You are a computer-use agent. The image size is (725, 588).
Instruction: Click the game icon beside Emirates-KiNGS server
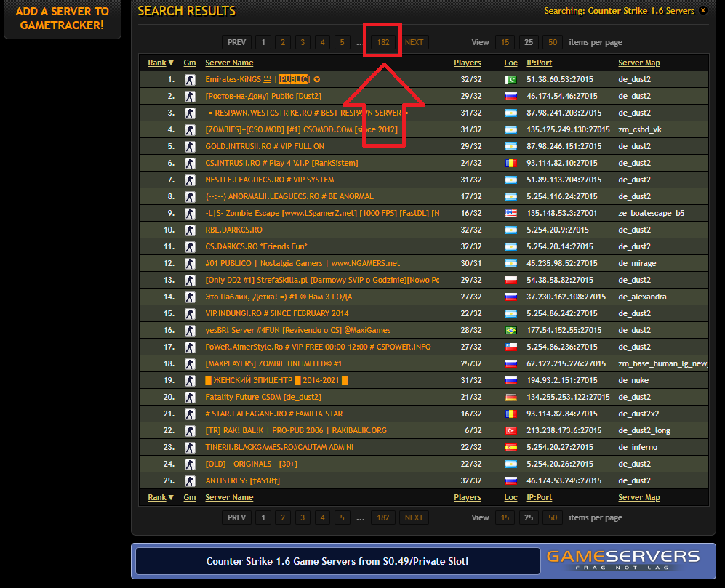(190, 79)
